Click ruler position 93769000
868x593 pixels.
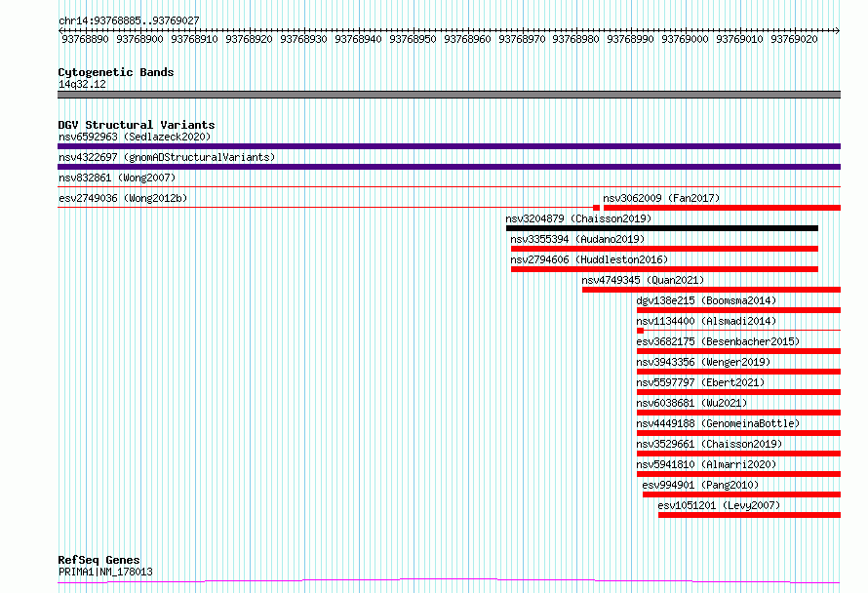(685, 39)
